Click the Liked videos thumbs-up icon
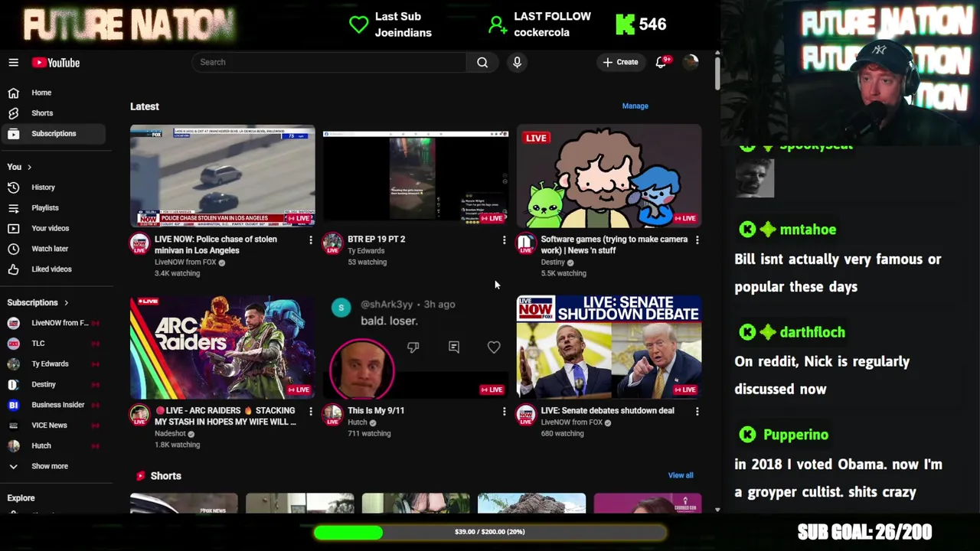The height and width of the screenshot is (551, 980). pyautogui.click(x=13, y=269)
